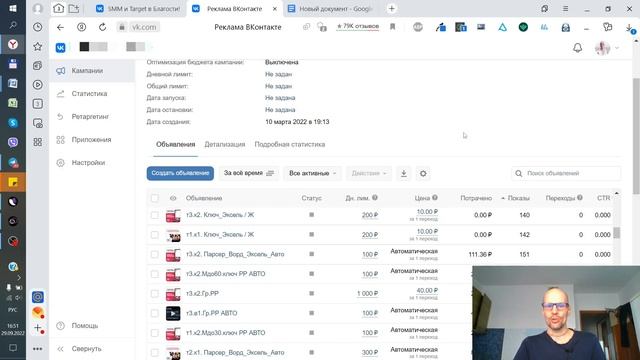Click in Поиск объявлений search field

566,173
